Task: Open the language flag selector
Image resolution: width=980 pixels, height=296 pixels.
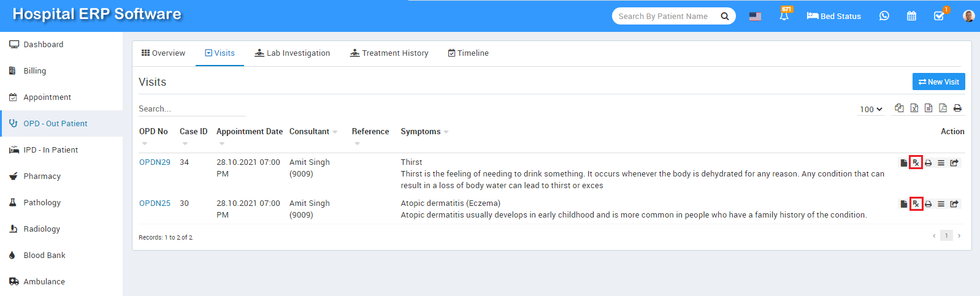Action: 755,16
